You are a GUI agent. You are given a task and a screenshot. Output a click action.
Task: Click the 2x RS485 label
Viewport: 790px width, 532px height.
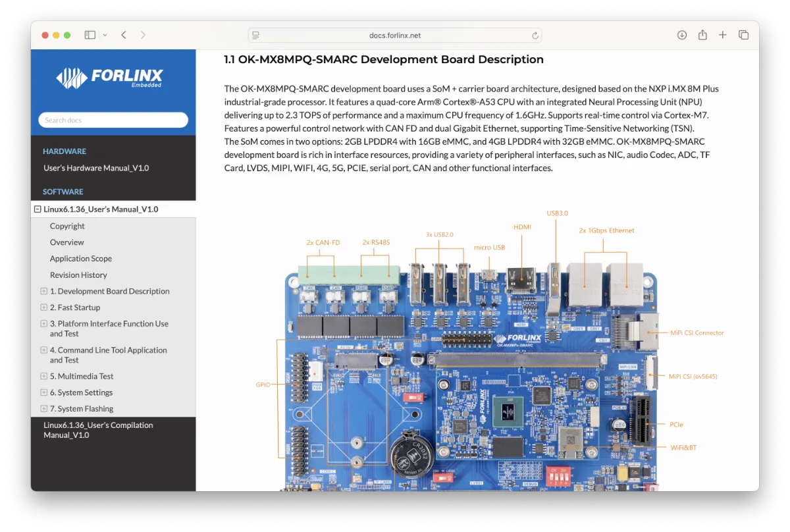pyautogui.click(x=376, y=242)
